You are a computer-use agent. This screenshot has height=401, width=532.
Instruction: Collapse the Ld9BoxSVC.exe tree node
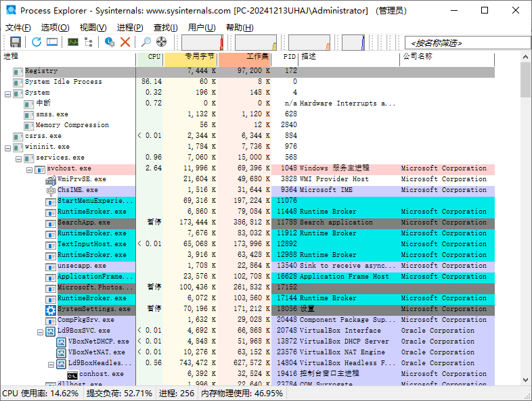pyautogui.click(x=41, y=332)
